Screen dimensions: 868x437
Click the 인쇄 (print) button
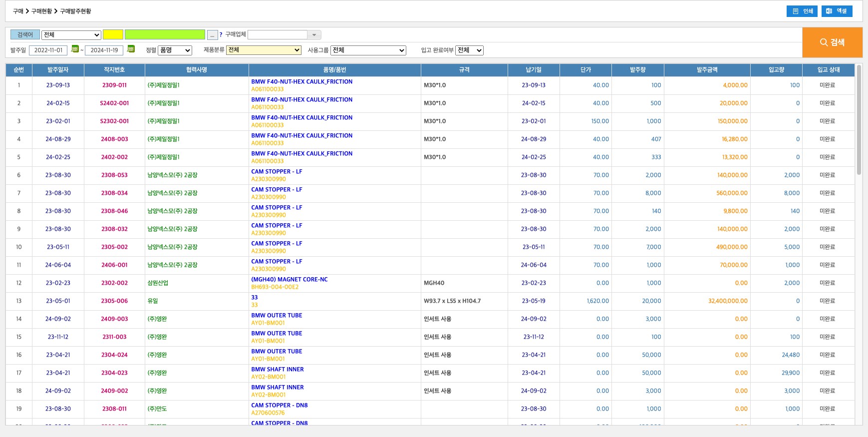point(802,11)
